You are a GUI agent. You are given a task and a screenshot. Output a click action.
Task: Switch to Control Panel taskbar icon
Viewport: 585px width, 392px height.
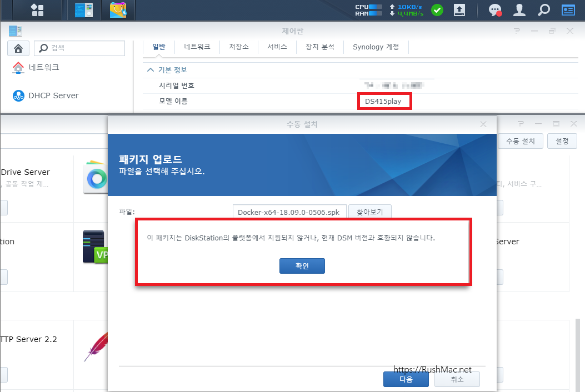click(x=84, y=10)
